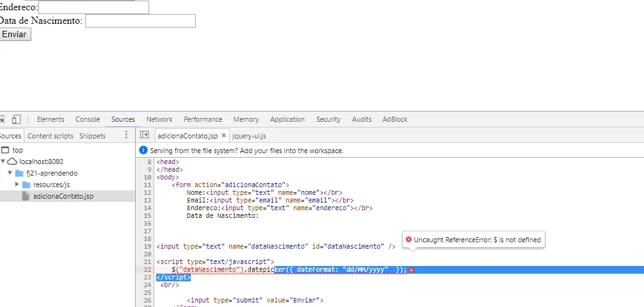Close the adicionaContato.jsp editor tab
Viewport: 644px width, 307px height.
click(223, 136)
